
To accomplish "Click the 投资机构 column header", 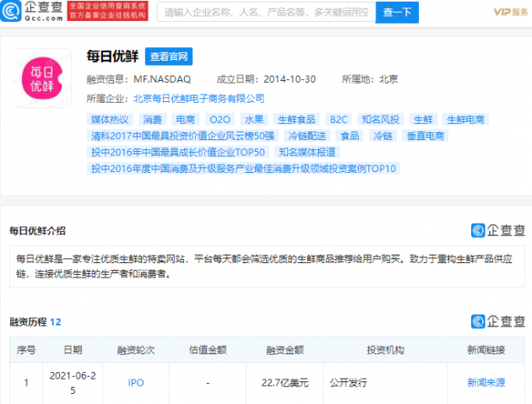I will click(385, 350).
